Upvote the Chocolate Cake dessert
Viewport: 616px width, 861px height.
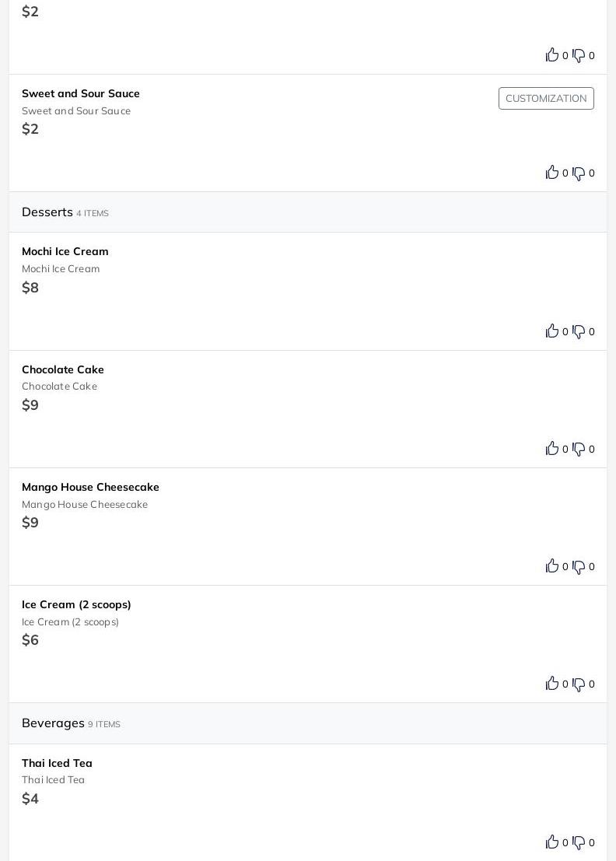pyautogui.click(x=551, y=448)
